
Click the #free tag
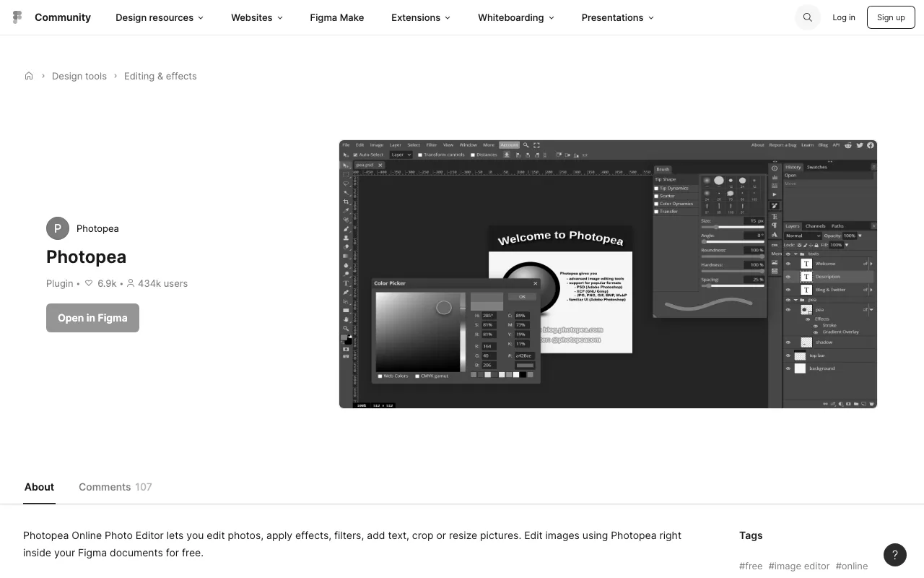pos(751,566)
